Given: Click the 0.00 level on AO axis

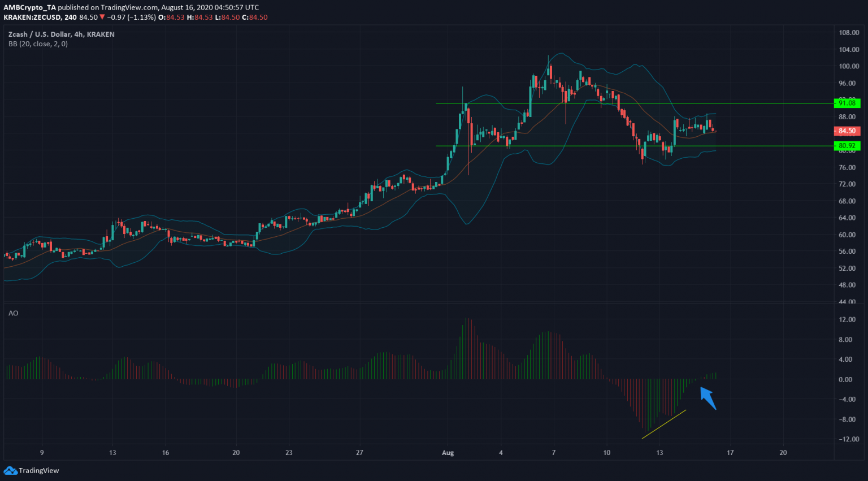Looking at the screenshot, I should tap(845, 379).
